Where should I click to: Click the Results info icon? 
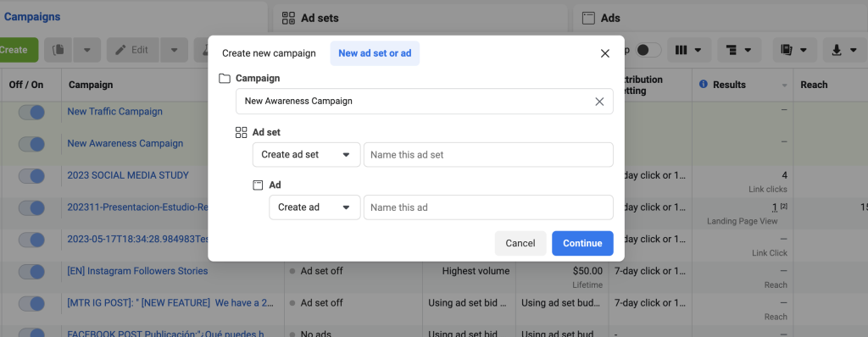pyautogui.click(x=704, y=85)
